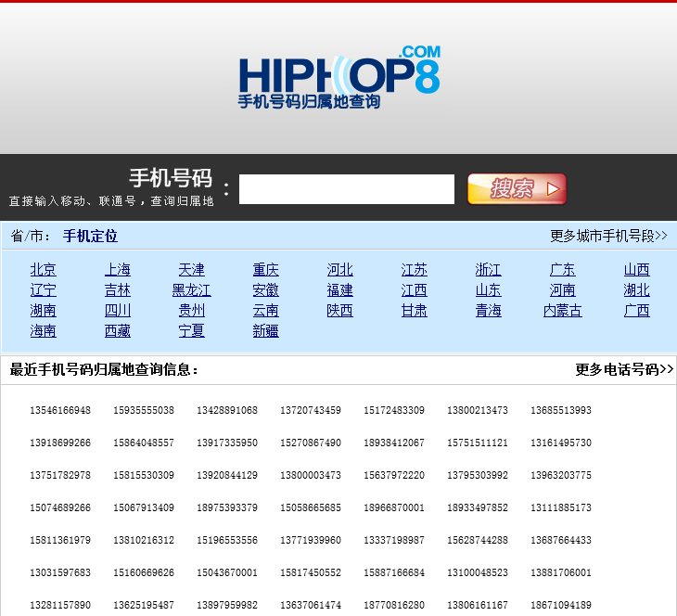Click the HIPHOP8.COM logo
The height and width of the screenshot is (616, 677).
[x=339, y=77]
